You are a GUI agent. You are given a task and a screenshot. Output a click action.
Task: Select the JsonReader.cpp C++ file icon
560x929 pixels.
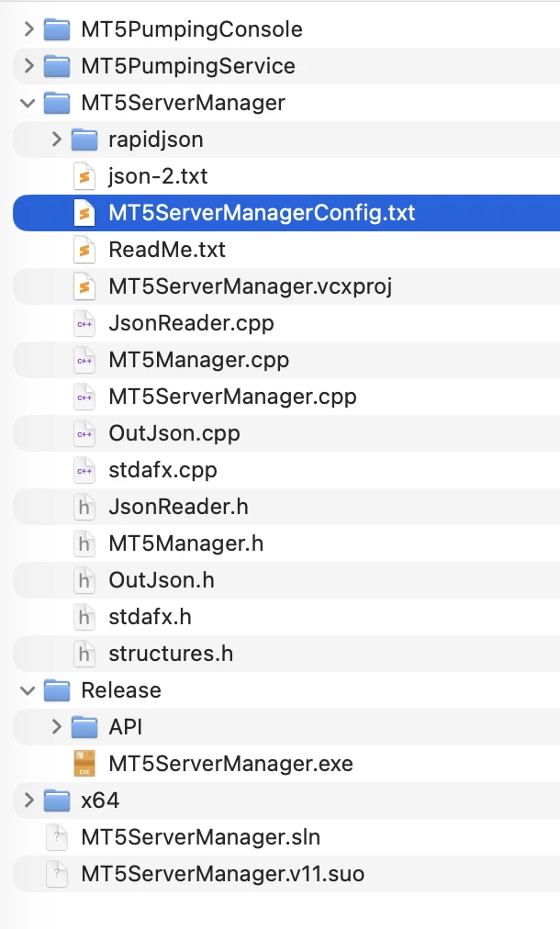(x=84, y=323)
